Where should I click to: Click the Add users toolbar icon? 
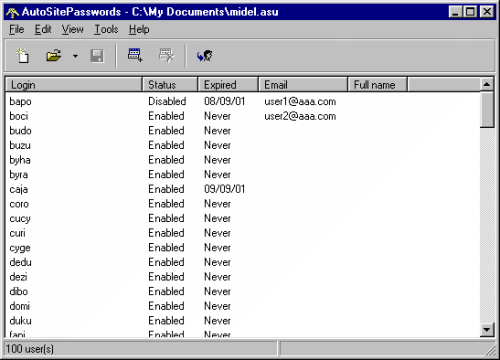(135, 55)
